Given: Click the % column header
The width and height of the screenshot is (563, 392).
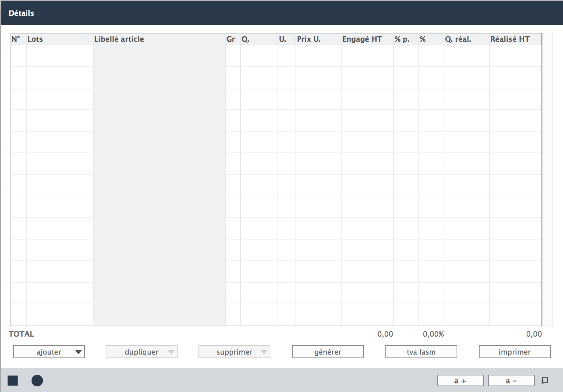Looking at the screenshot, I should pyautogui.click(x=431, y=39).
